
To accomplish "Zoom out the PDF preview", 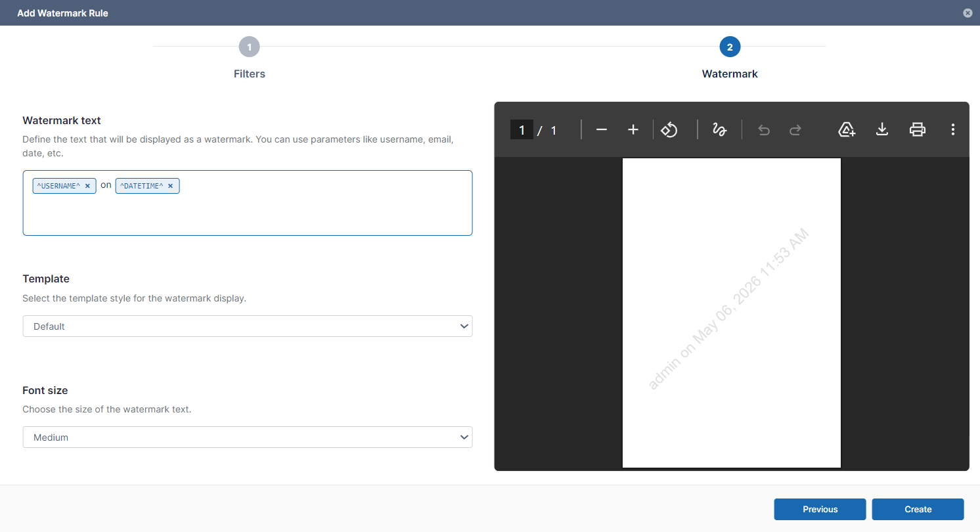I will [601, 130].
